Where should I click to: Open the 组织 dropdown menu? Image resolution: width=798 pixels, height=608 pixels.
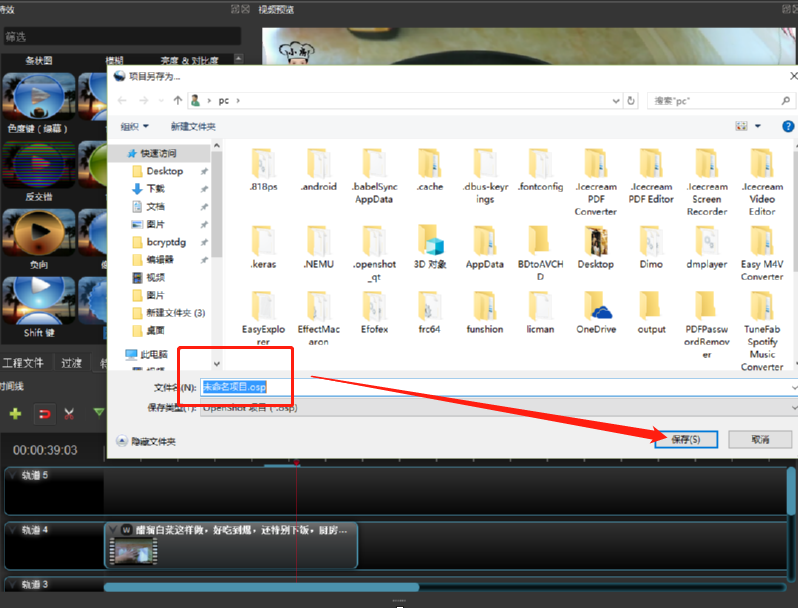pos(134,126)
